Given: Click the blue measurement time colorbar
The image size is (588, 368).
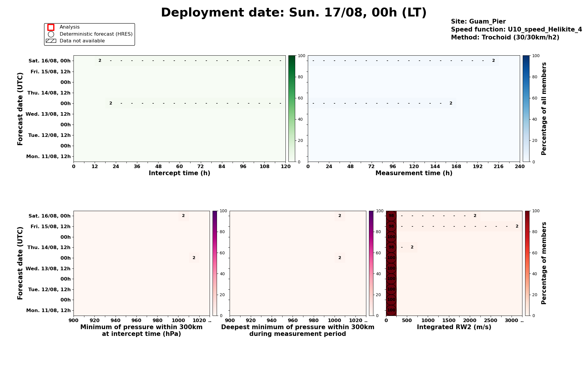Looking at the screenshot, I should click(x=526, y=109).
